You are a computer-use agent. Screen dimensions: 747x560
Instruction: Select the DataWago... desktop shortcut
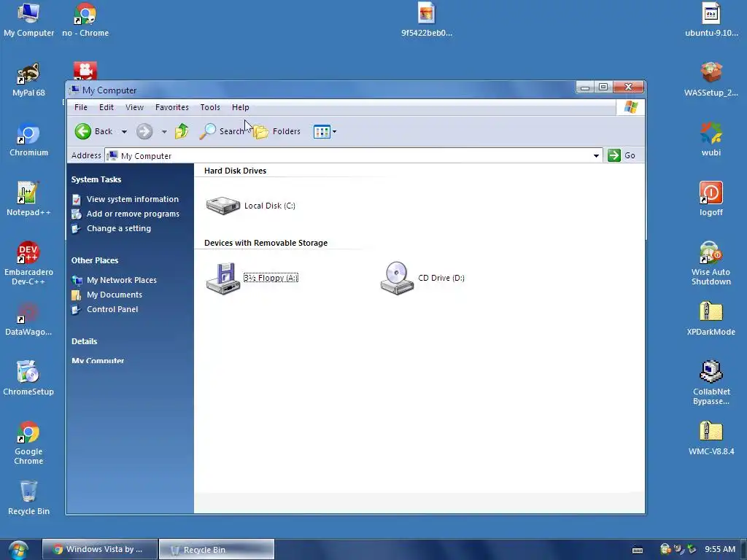pos(28,319)
